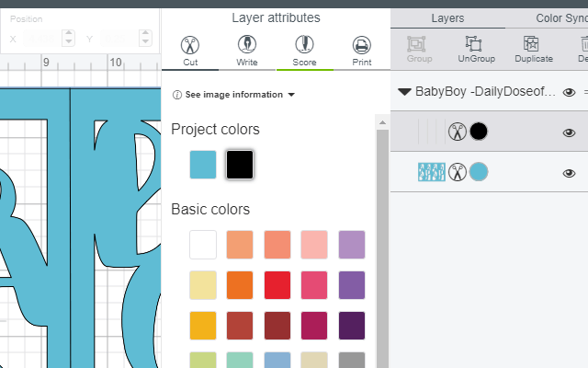The height and width of the screenshot is (368, 588).
Task: Click the Group icon
Action: 419,49
